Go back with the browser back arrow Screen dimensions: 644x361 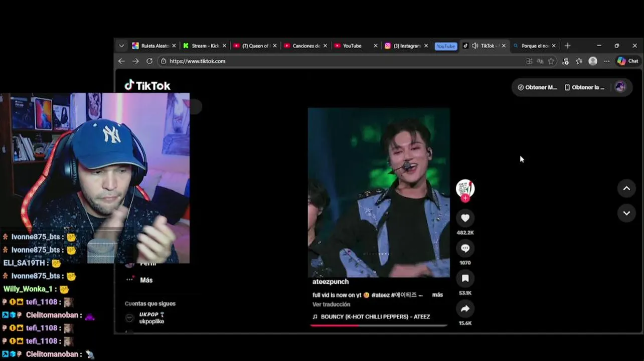[x=121, y=61]
